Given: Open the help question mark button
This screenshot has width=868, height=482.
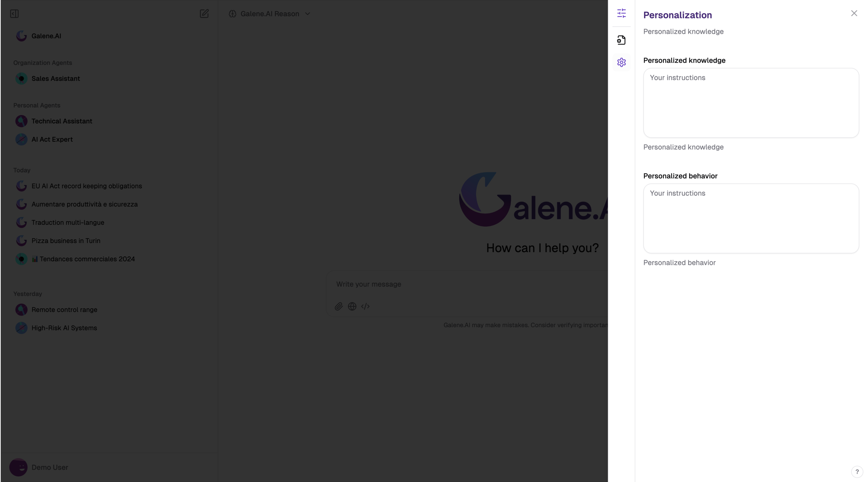Looking at the screenshot, I should [857, 472].
